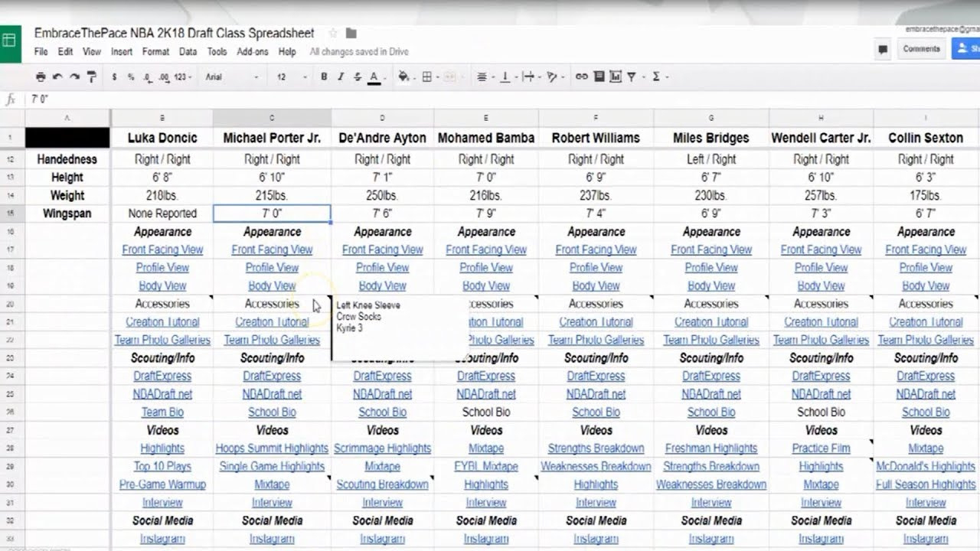The width and height of the screenshot is (980, 551).
Task: Insert a link
Action: pos(581,77)
